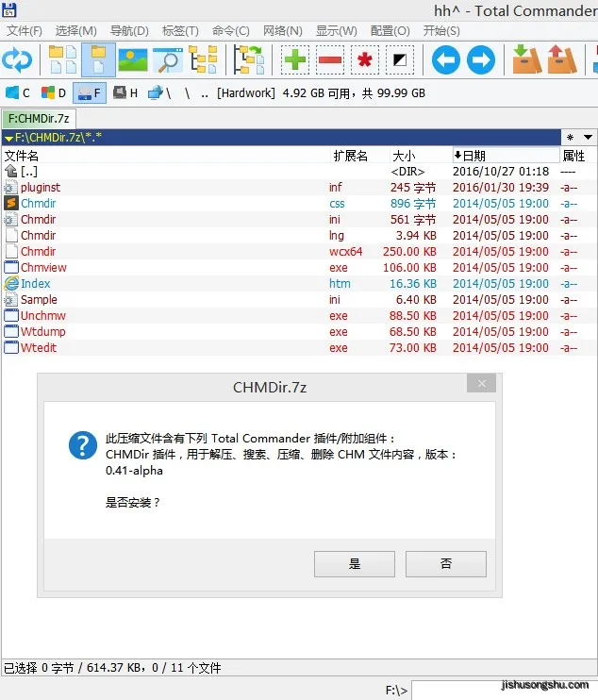Image resolution: width=598 pixels, height=700 pixels.
Task: Select the Wtedit exe file
Action: point(299,348)
